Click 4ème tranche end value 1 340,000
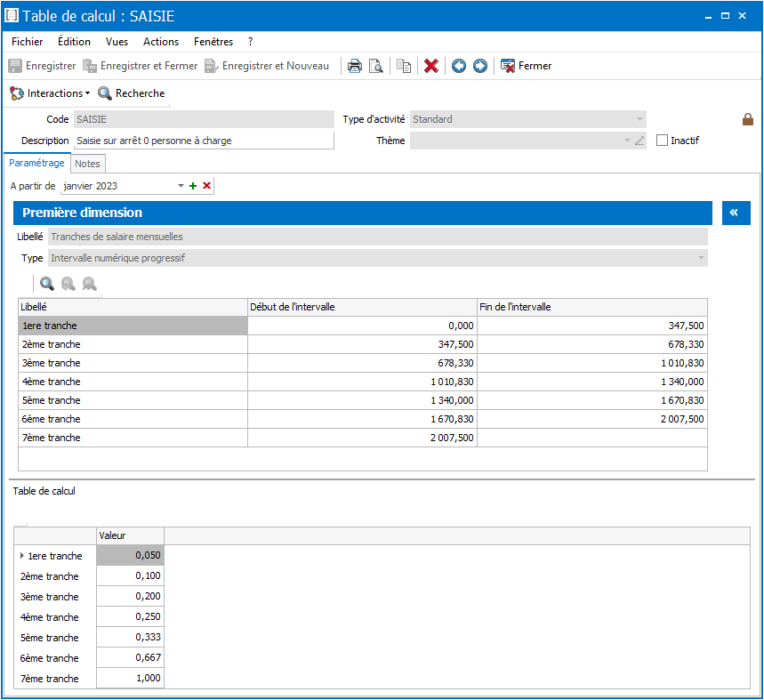764x700 pixels. [682, 382]
